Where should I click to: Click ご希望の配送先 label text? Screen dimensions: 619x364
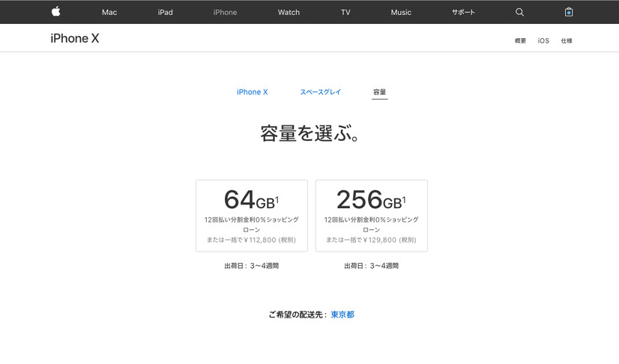click(296, 315)
